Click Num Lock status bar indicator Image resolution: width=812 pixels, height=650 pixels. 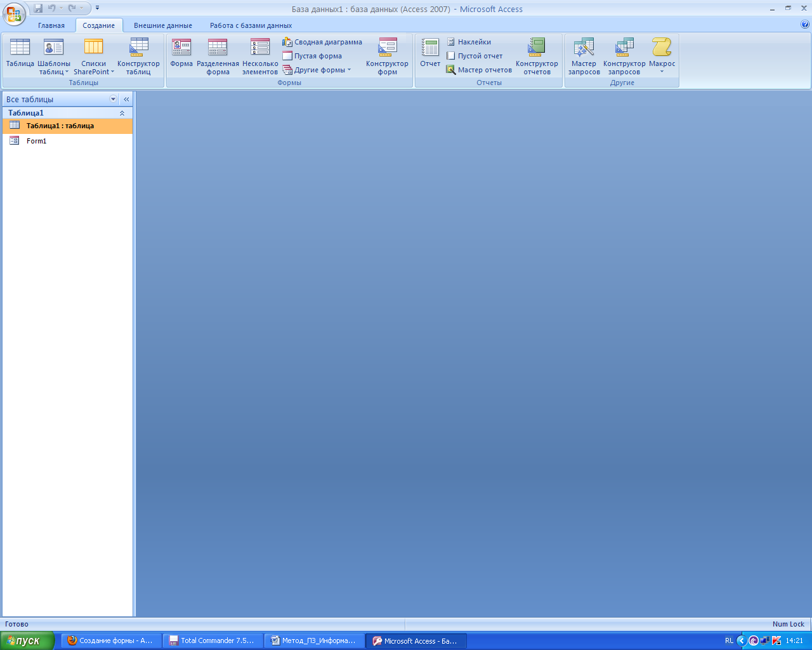[788, 624]
